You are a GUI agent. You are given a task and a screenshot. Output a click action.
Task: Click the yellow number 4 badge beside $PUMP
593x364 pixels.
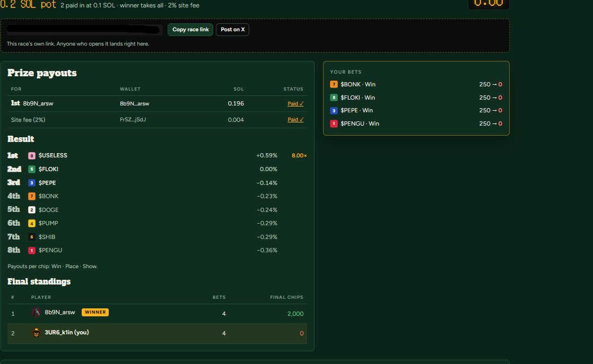(x=32, y=224)
